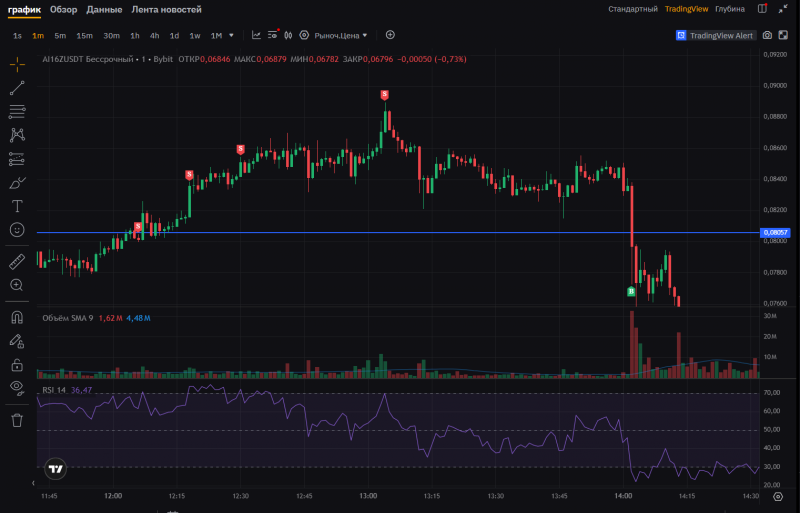Screen dimensions: 800x513
Task: Hide all drawings with the eye icon
Action: tap(17, 388)
